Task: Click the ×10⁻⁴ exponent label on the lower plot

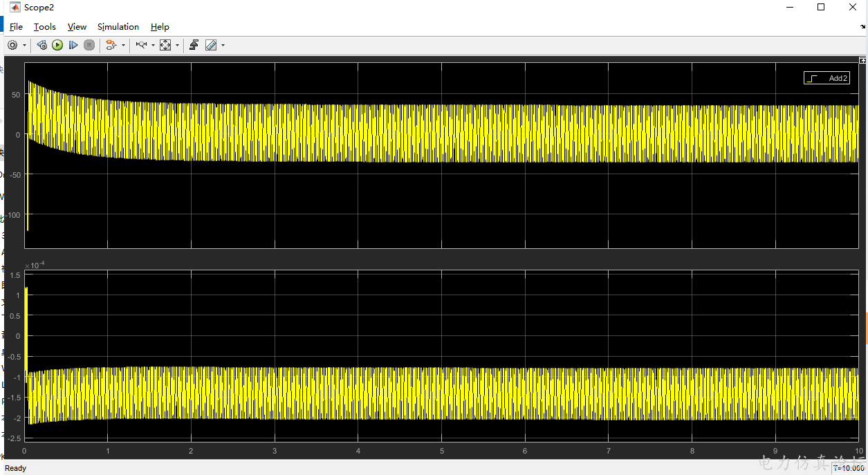Action: [x=35, y=266]
